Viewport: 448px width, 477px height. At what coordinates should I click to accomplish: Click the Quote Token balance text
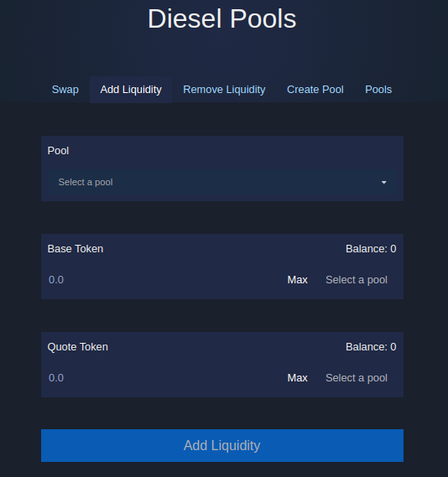click(371, 347)
